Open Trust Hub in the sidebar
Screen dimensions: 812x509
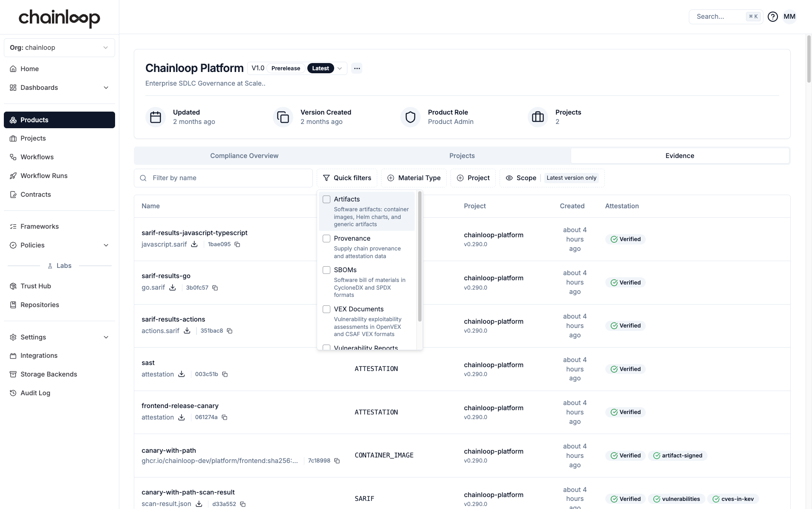pos(59,286)
